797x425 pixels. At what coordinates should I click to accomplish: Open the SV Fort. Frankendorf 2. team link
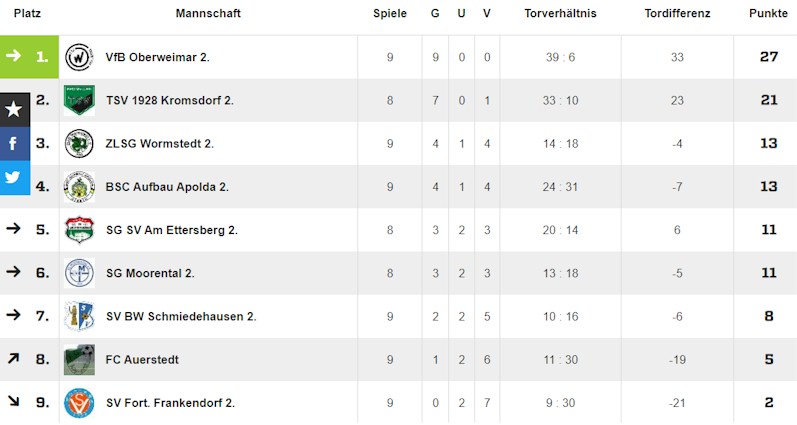(170, 403)
